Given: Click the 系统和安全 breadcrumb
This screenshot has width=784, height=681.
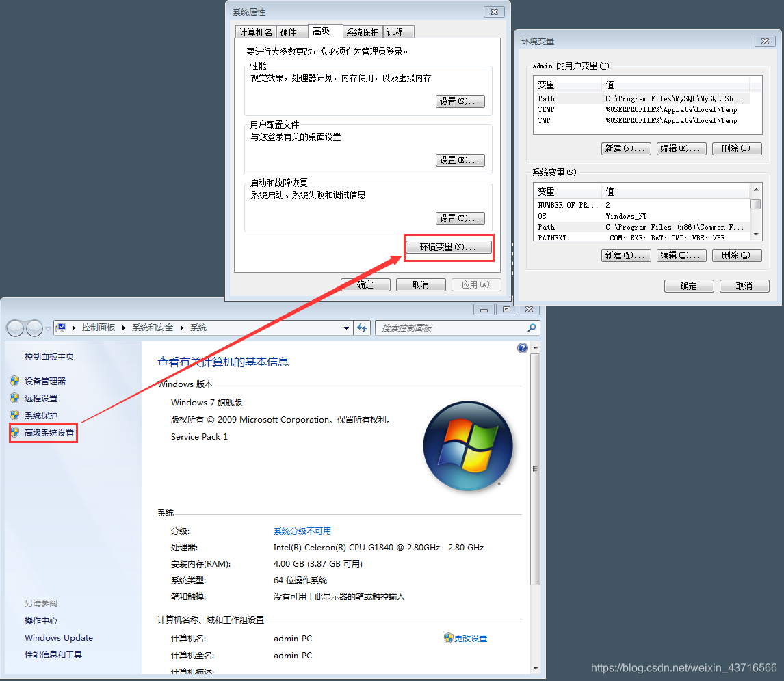Looking at the screenshot, I should [x=153, y=328].
